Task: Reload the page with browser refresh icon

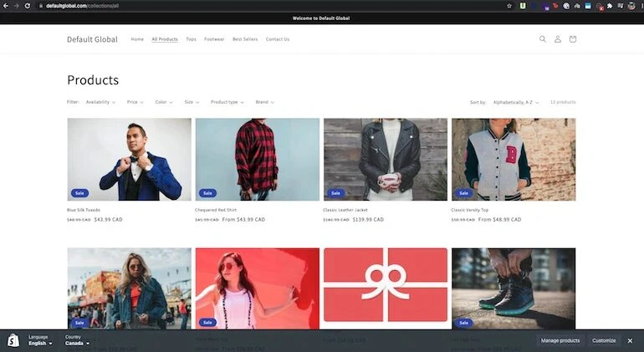Action: [x=28, y=6]
